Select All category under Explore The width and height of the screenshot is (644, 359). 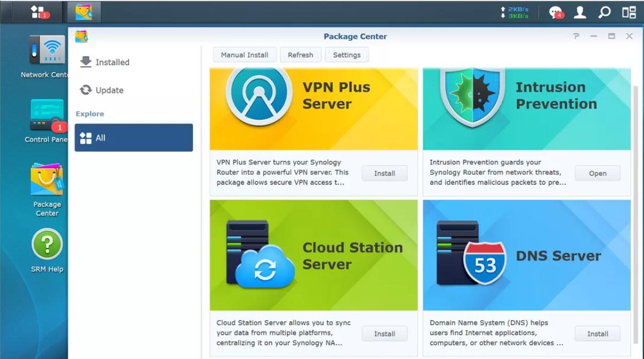point(133,138)
